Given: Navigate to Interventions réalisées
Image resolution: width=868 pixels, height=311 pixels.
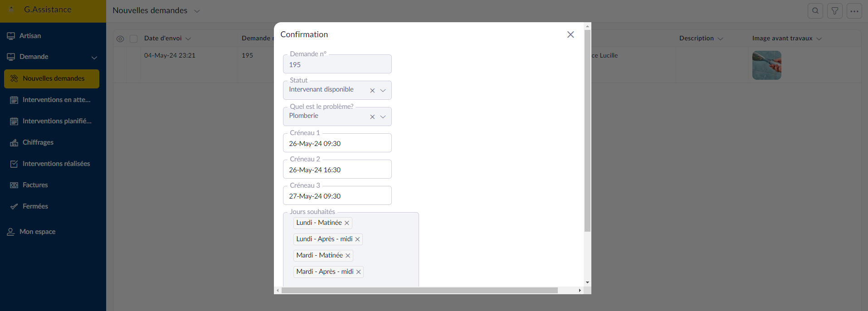Looking at the screenshot, I should click(56, 164).
